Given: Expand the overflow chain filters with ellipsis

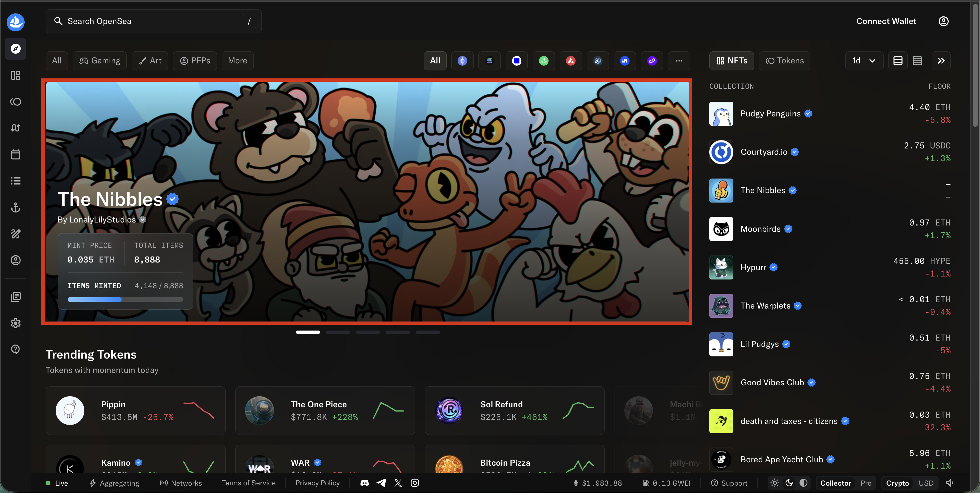Looking at the screenshot, I should 679,60.
